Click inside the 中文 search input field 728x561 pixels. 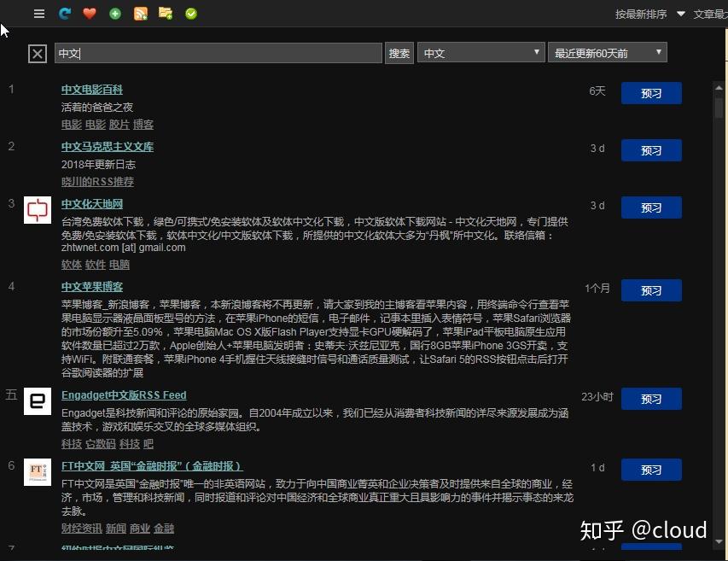click(218, 52)
